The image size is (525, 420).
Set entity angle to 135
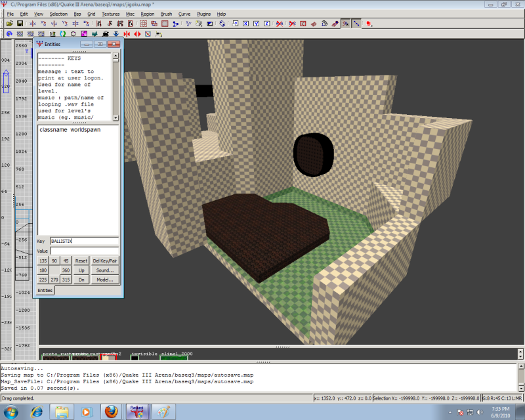pos(43,261)
